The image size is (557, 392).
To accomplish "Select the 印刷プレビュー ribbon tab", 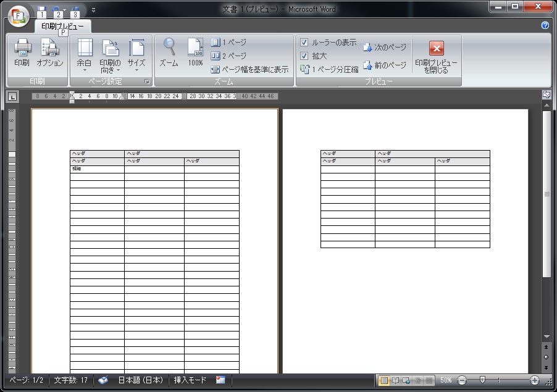I will pyautogui.click(x=62, y=27).
